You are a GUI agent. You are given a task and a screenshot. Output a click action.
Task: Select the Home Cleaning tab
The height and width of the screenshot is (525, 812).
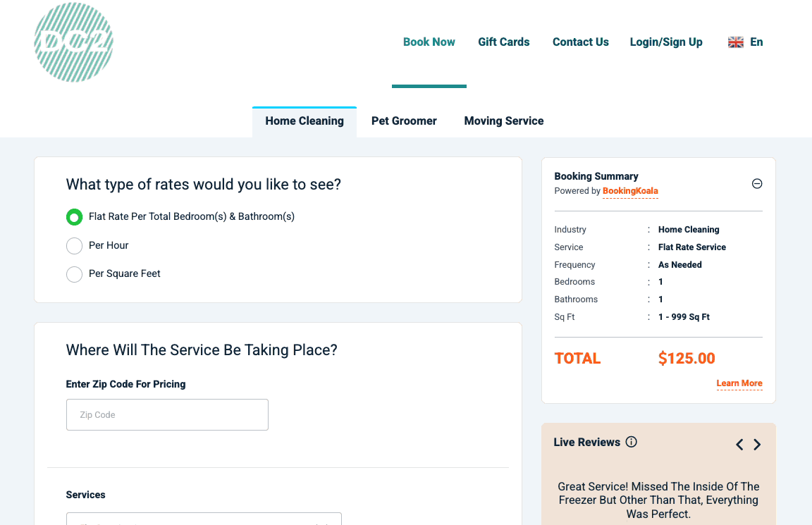point(304,121)
